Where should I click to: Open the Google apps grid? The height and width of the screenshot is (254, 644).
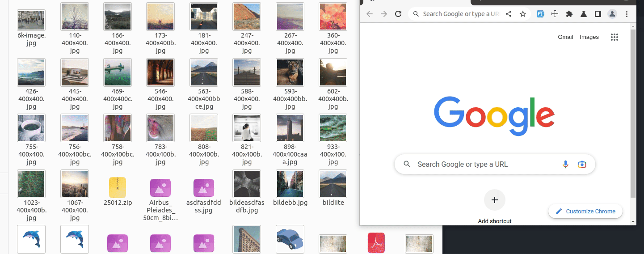(615, 37)
